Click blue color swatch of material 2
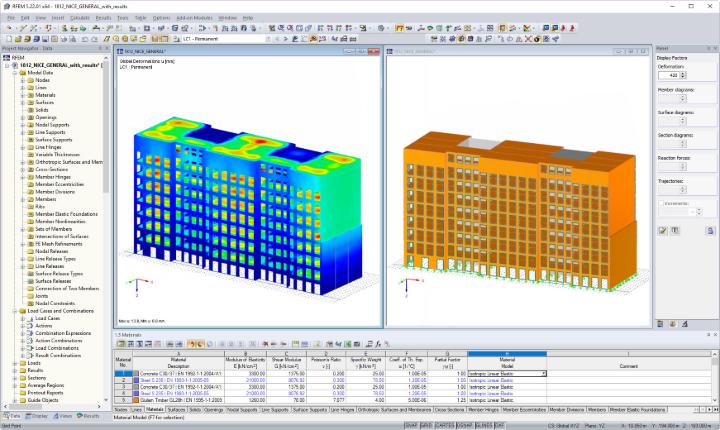This screenshot has width=720, height=430. [x=136, y=380]
